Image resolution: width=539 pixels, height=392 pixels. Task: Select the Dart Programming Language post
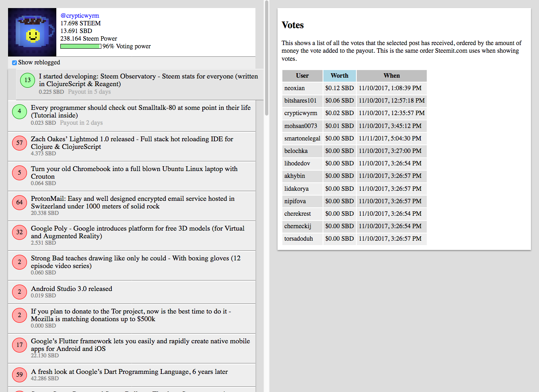tap(132, 375)
